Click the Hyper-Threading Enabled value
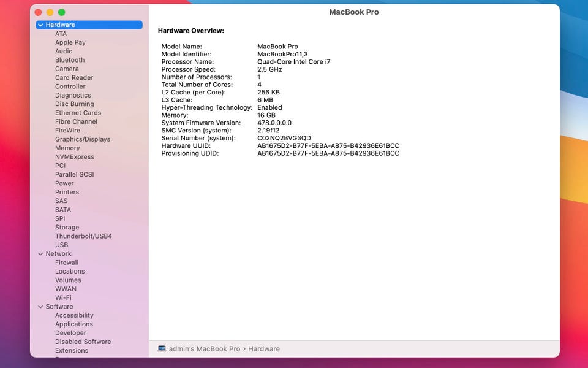The height and width of the screenshot is (368, 588). [x=269, y=108]
